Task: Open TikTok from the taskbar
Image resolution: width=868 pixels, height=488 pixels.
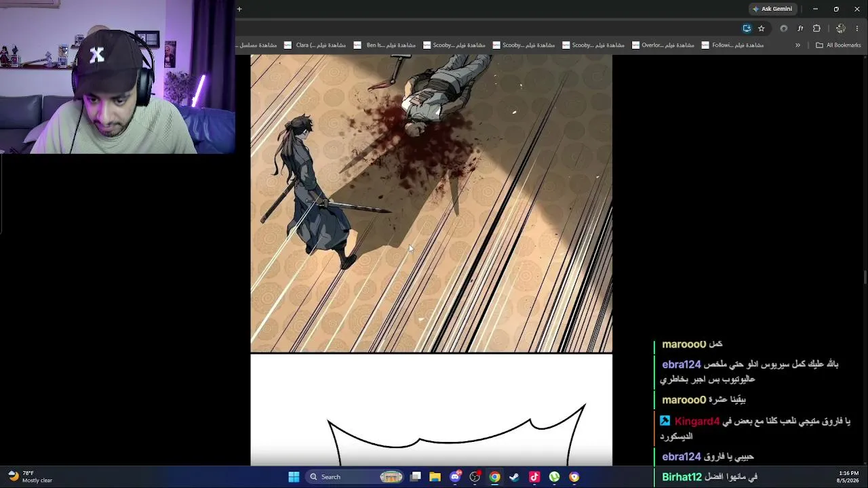Action: pos(534,477)
